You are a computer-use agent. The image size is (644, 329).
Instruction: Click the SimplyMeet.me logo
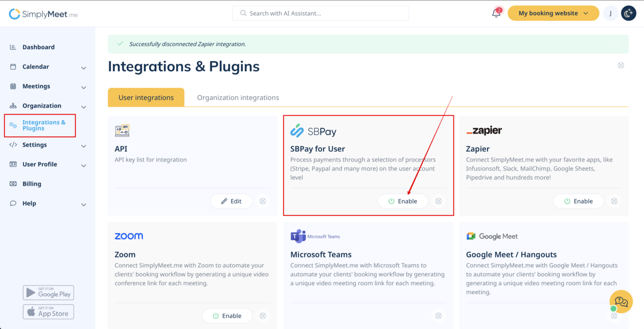pyautogui.click(x=43, y=14)
